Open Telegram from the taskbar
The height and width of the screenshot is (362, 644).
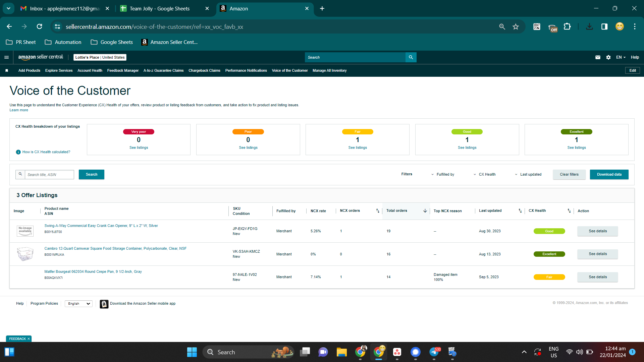click(434, 352)
